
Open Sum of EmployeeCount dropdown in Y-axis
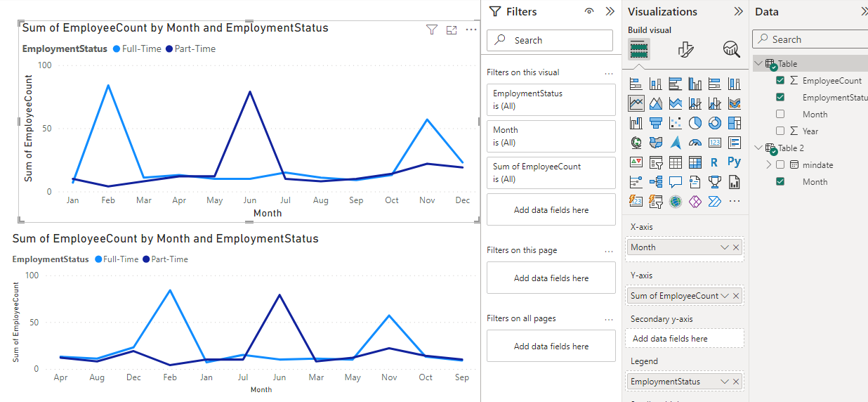[x=725, y=296]
